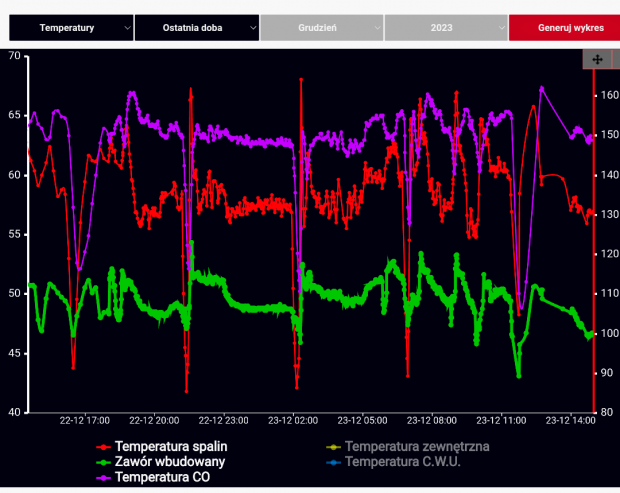The height and width of the screenshot is (493, 620).
Task: Click the 23-12 05:00 time axis label
Action: (x=362, y=421)
